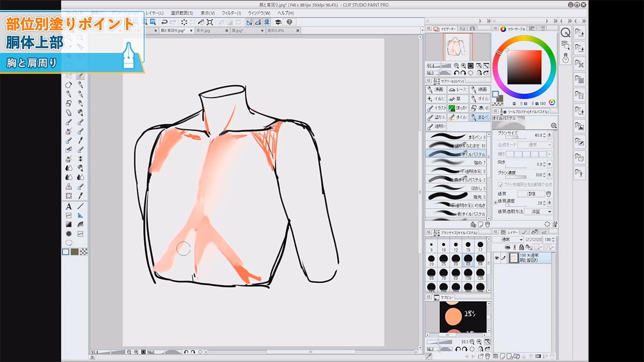644x362 pixels.
Task: Click trash icon beside 紙質 setting
Action: click(x=549, y=194)
